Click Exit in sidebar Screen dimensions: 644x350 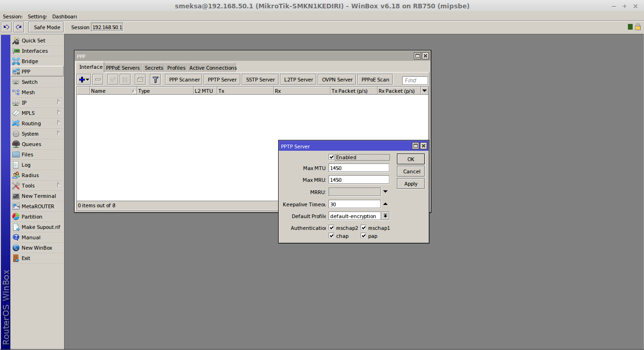[37, 258]
